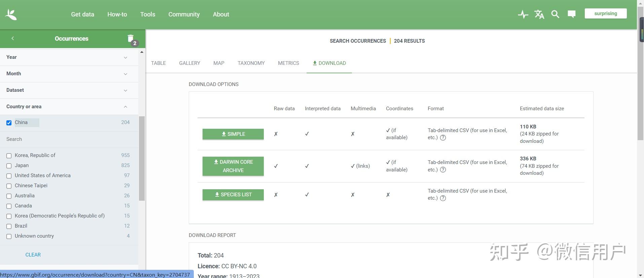Open the Get data menu
The height and width of the screenshot is (278, 644).
[82, 14]
